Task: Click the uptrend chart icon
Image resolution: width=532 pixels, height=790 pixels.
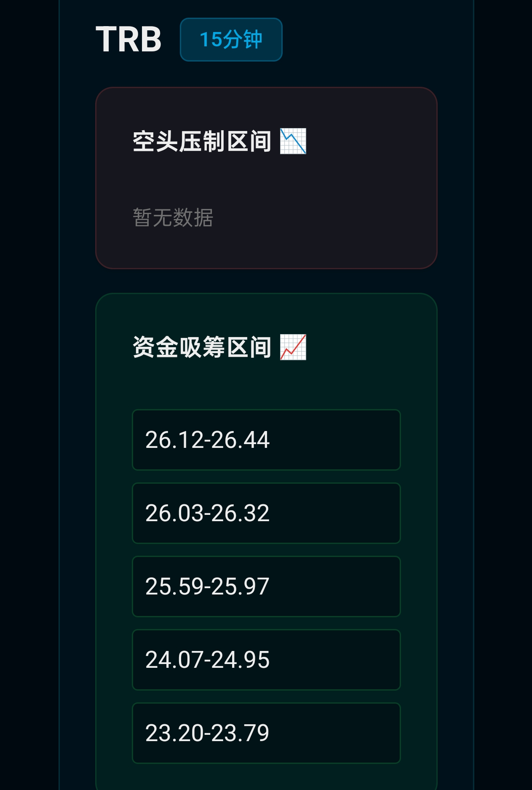Action: click(293, 347)
